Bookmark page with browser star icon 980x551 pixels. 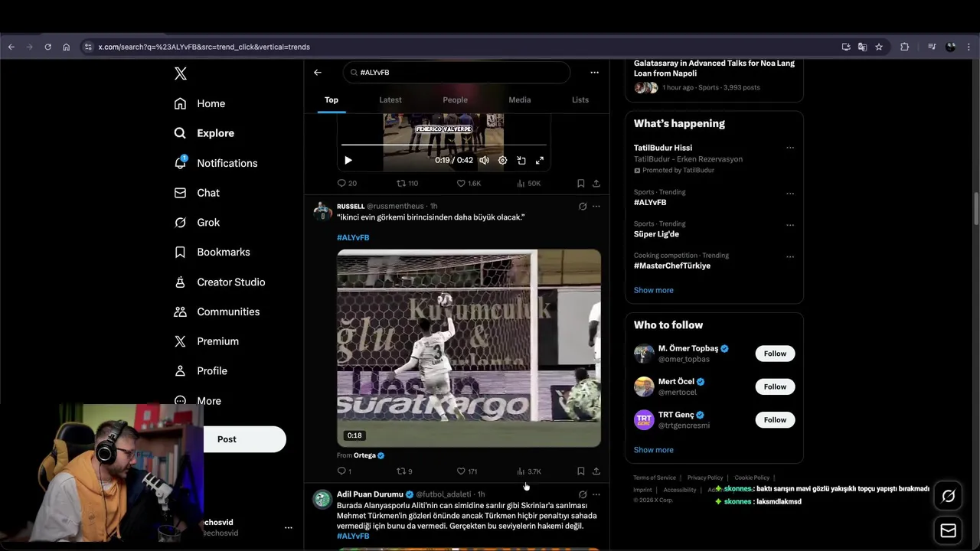(x=879, y=47)
